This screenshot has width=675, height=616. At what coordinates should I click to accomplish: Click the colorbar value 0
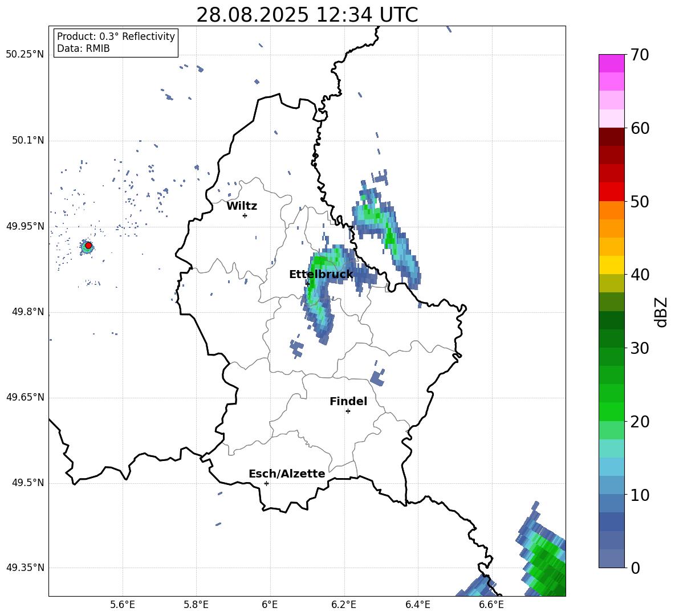click(x=635, y=568)
